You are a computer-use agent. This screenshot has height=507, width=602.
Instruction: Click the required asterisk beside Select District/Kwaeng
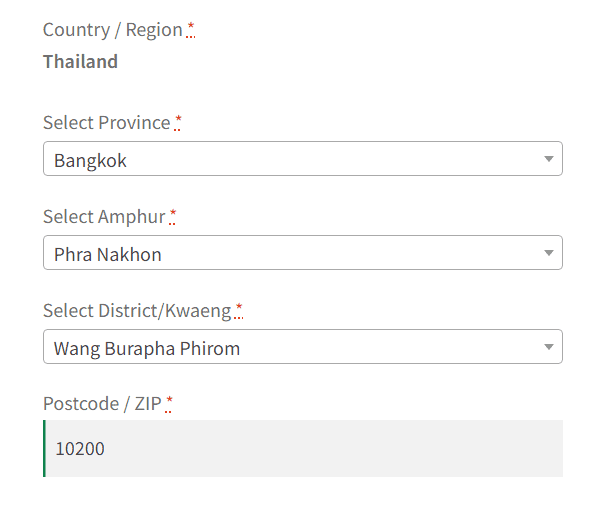(x=238, y=310)
